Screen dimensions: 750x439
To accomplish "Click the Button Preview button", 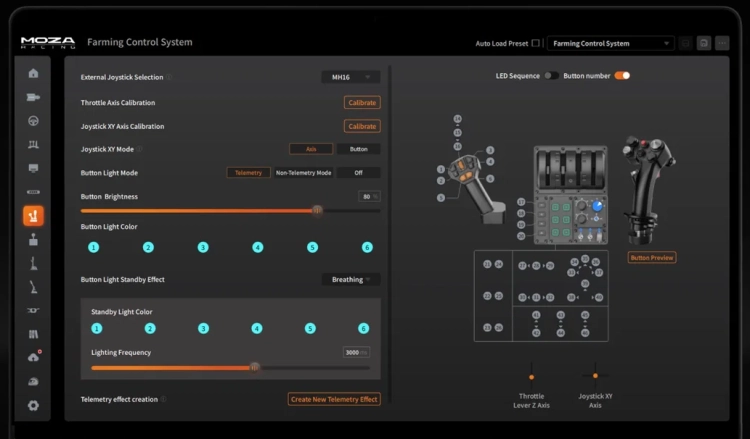I will pyautogui.click(x=651, y=257).
